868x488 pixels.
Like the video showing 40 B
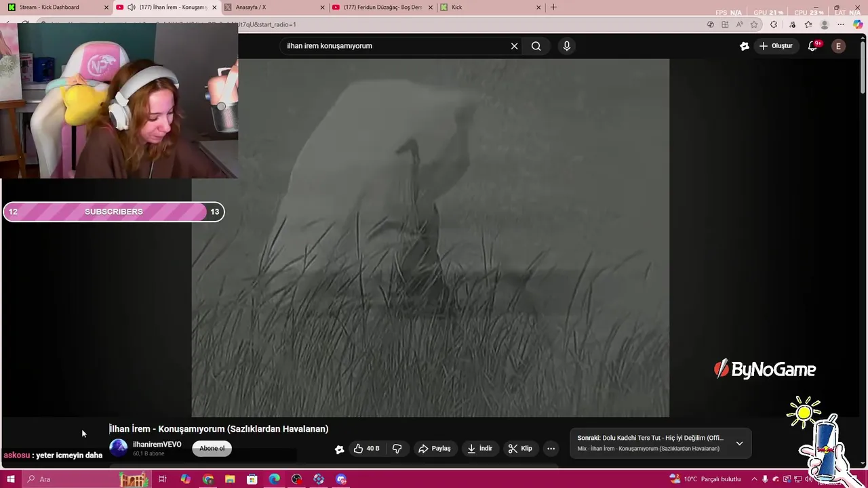pyautogui.click(x=366, y=449)
